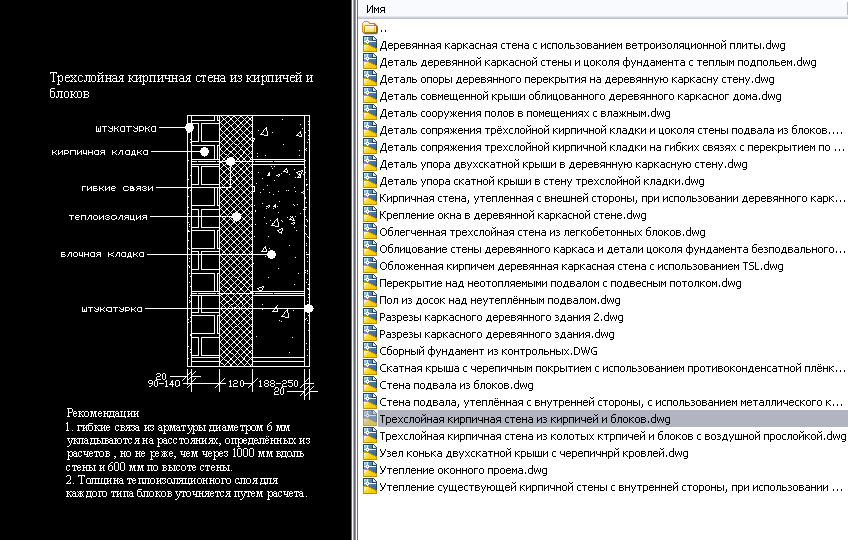Click icon of 'Разрезы каркасного деревянного здания 2.dwg'
Image resolution: width=848 pixels, height=540 pixels.
[370, 318]
